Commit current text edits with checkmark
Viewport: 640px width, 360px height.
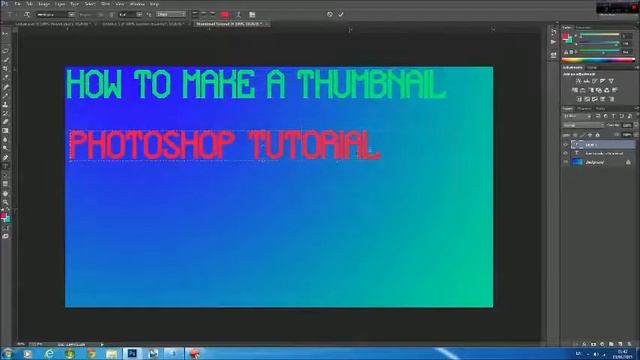coord(341,14)
